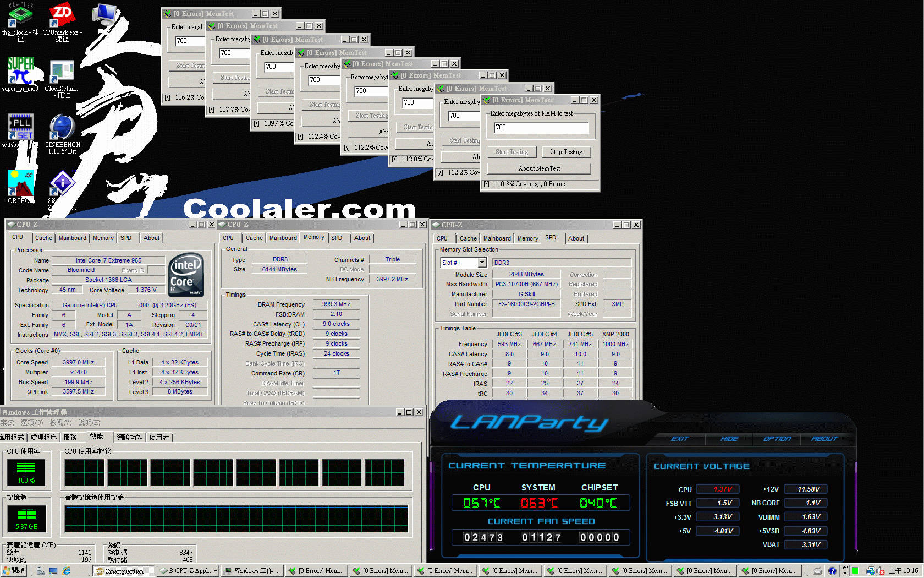
Task: Open the SPD tab in the CPU-Z Memory window
Action: 337,238
